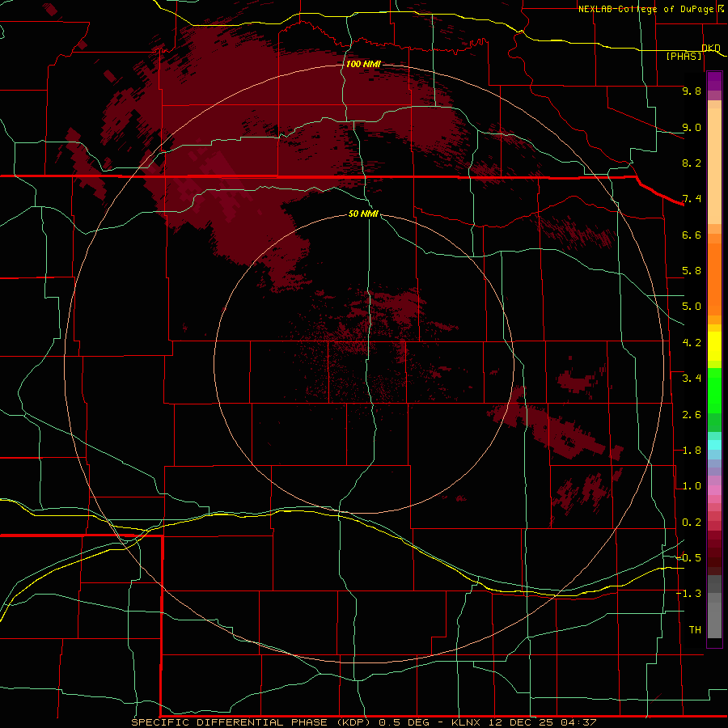Click the 5.0 scale value

click(x=692, y=307)
